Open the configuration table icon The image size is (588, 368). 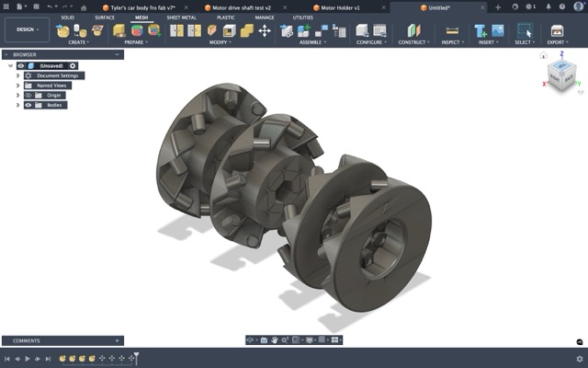point(379,30)
